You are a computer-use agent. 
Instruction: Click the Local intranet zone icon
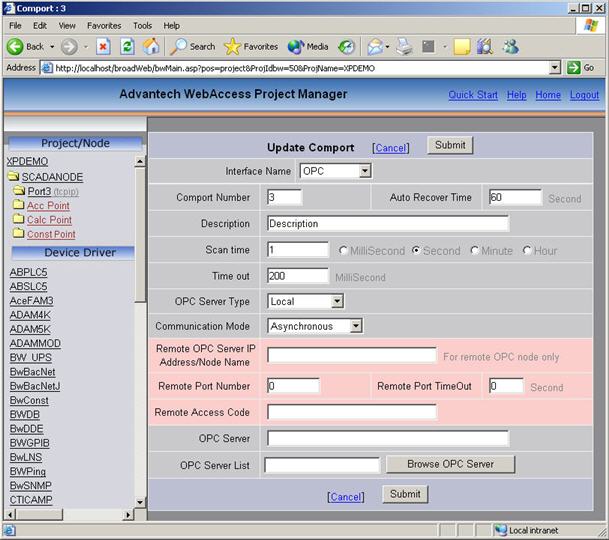501,530
